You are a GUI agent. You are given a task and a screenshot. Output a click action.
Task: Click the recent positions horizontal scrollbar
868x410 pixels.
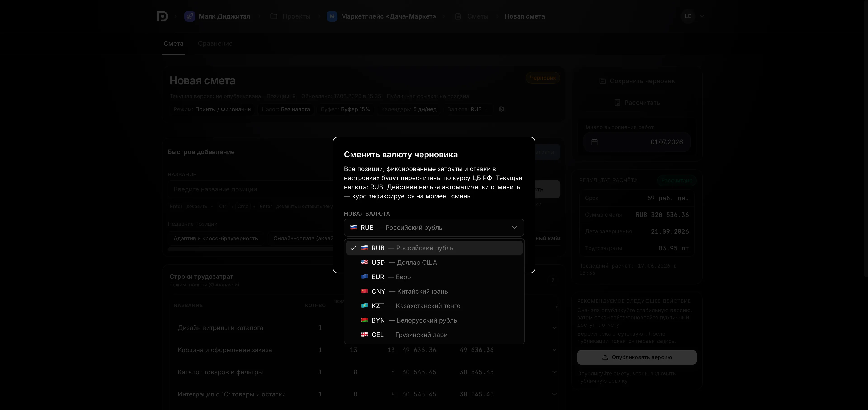pyautogui.click(x=250, y=250)
